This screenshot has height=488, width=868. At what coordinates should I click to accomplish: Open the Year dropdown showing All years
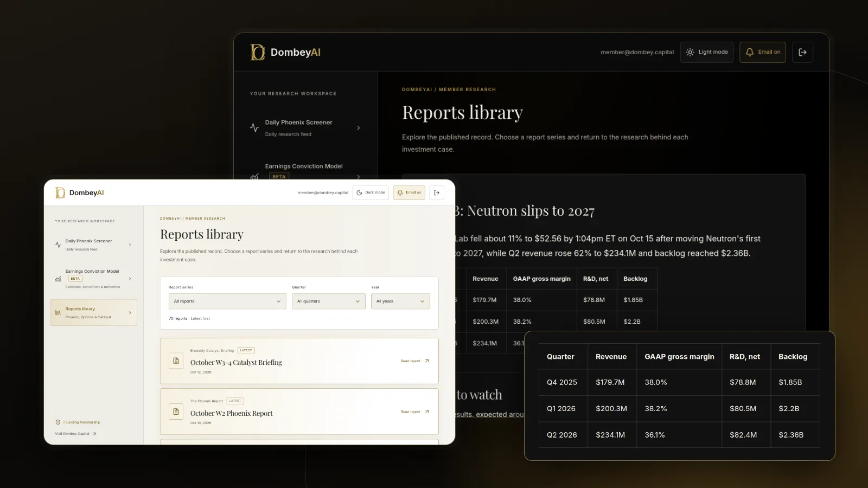tap(400, 301)
